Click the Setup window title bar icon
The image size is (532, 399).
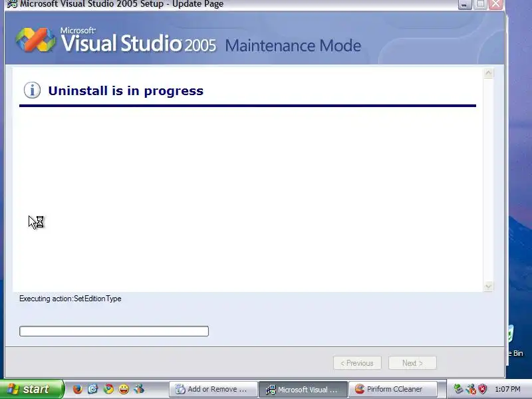pyautogui.click(x=12, y=4)
